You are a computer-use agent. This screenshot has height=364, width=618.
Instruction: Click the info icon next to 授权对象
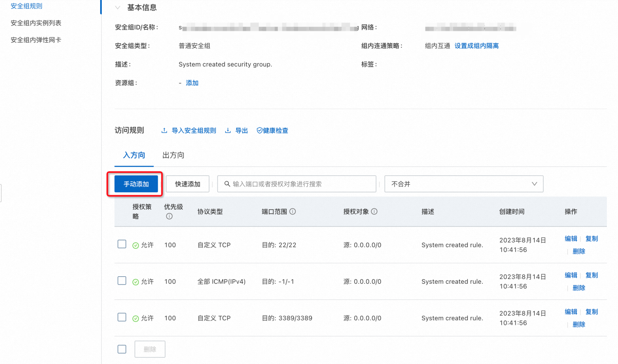[374, 212]
